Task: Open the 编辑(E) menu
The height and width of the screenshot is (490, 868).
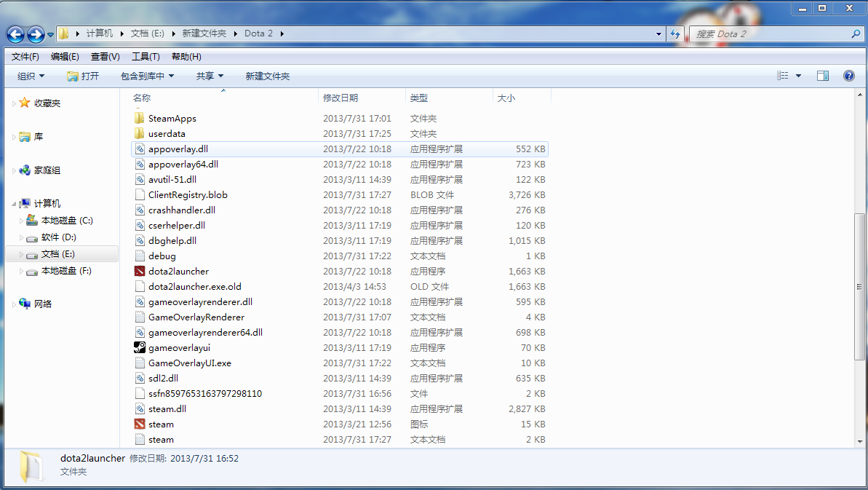Action: pos(65,57)
